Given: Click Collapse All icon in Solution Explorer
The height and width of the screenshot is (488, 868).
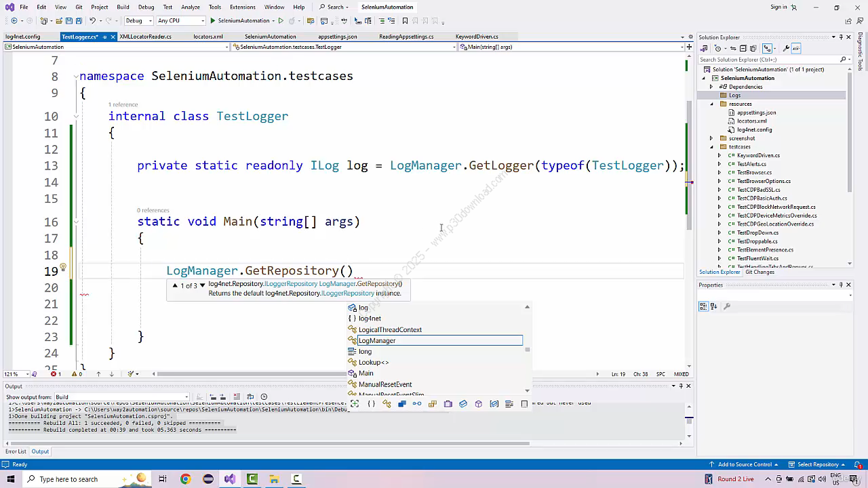Looking at the screenshot, I should (743, 48).
